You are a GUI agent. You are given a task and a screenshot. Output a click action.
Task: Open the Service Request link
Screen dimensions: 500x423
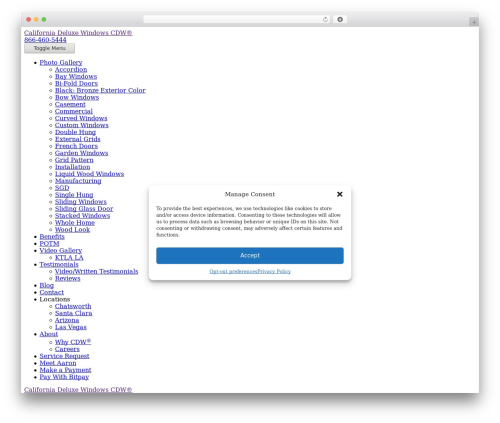(x=64, y=356)
